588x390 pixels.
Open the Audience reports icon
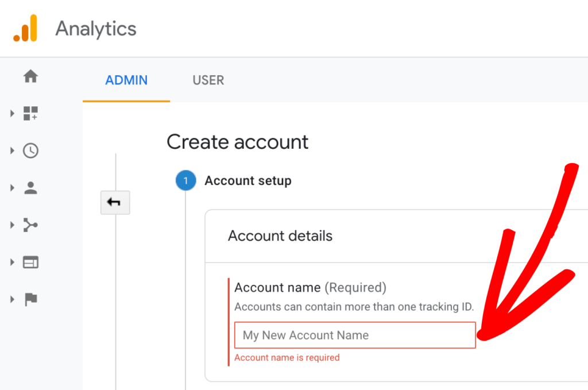(x=30, y=188)
